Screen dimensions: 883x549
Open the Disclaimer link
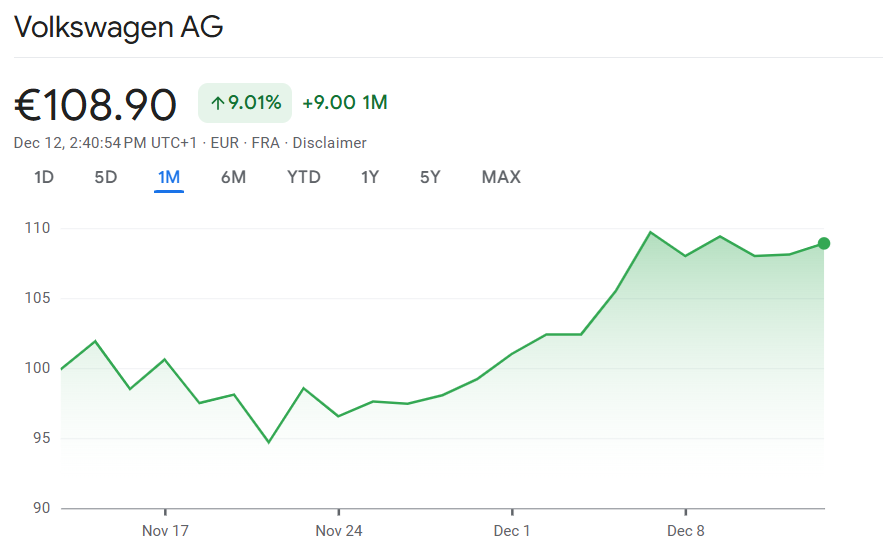[329, 143]
